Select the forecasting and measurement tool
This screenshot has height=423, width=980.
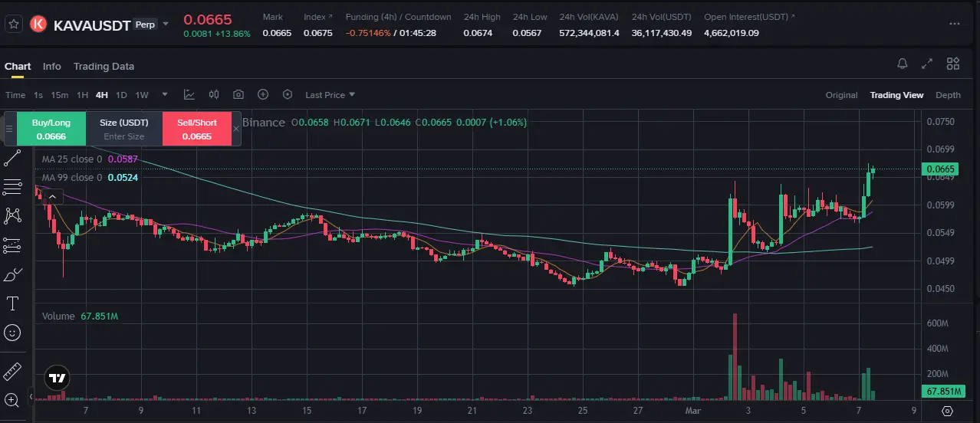click(12, 245)
